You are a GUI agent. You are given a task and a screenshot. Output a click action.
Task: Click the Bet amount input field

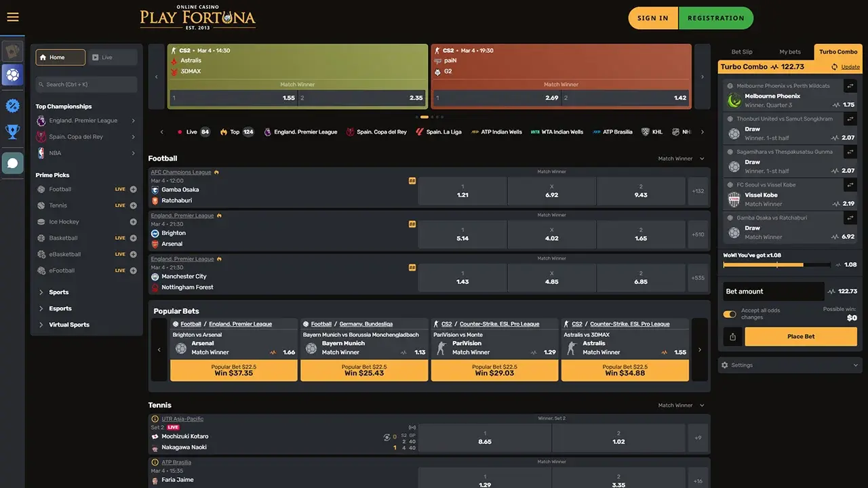[x=774, y=291]
